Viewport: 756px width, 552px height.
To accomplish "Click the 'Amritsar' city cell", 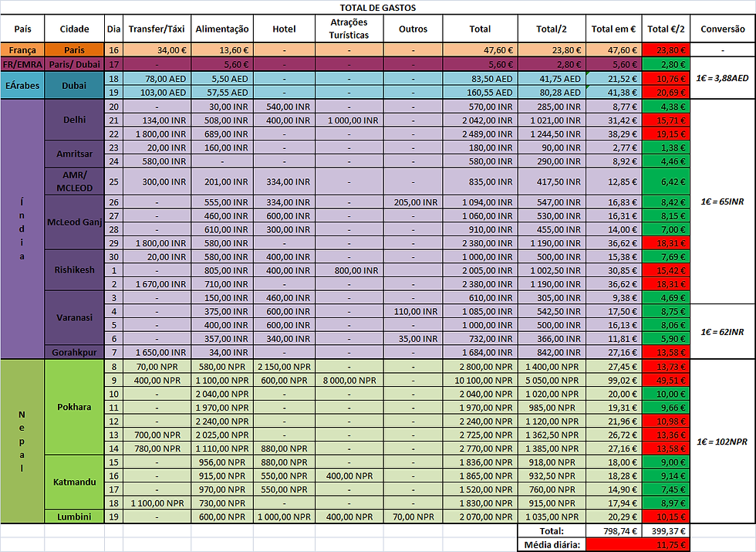I will [74, 154].
